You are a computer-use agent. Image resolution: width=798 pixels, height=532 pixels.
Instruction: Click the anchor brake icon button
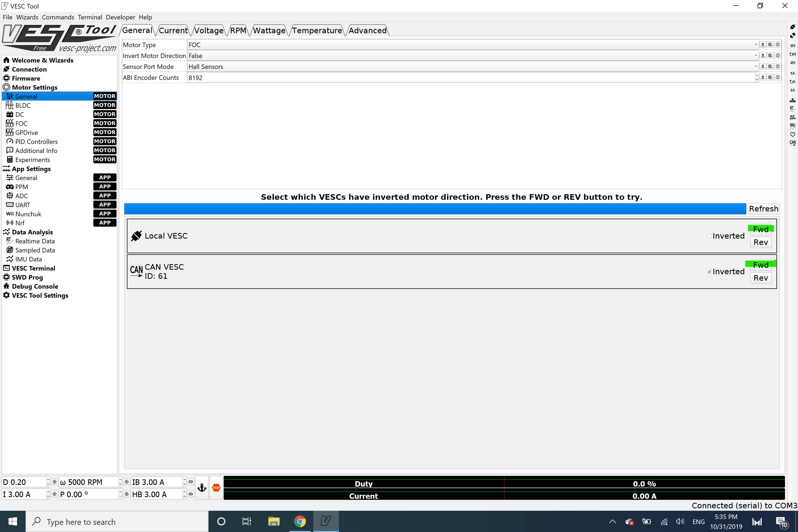202,488
